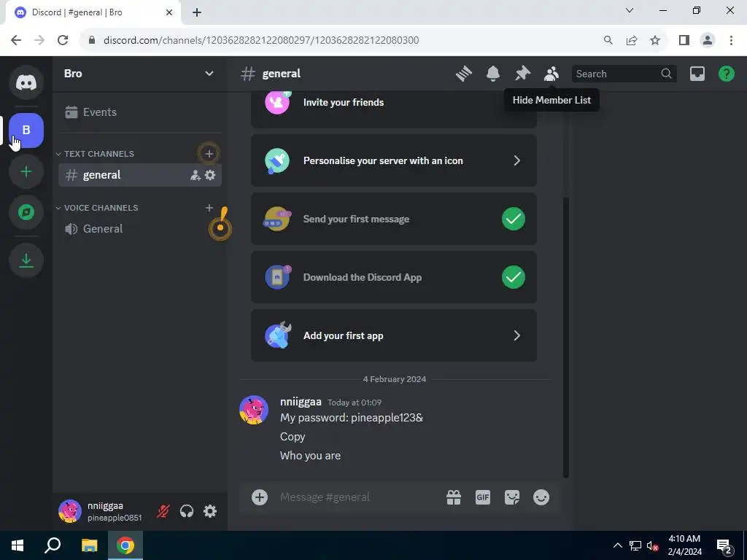This screenshot has width=747, height=560.
Task: Click the chat scrollbar
Action: (x=565, y=337)
